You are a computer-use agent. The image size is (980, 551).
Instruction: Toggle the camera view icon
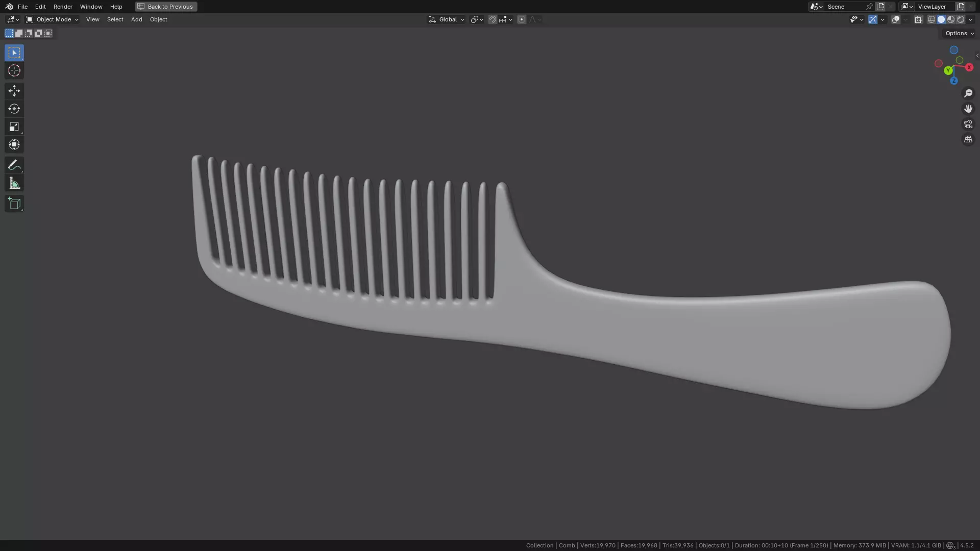[x=968, y=124]
